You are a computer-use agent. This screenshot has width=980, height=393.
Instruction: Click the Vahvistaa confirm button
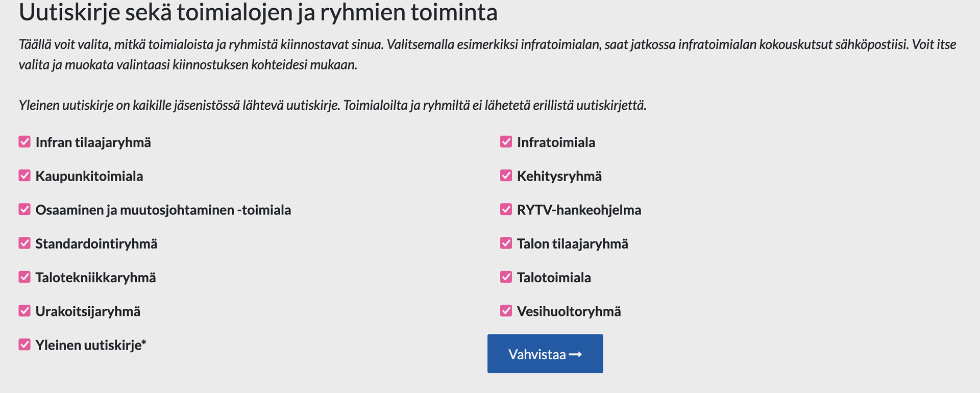pyautogui.click(x=537, y=354)
